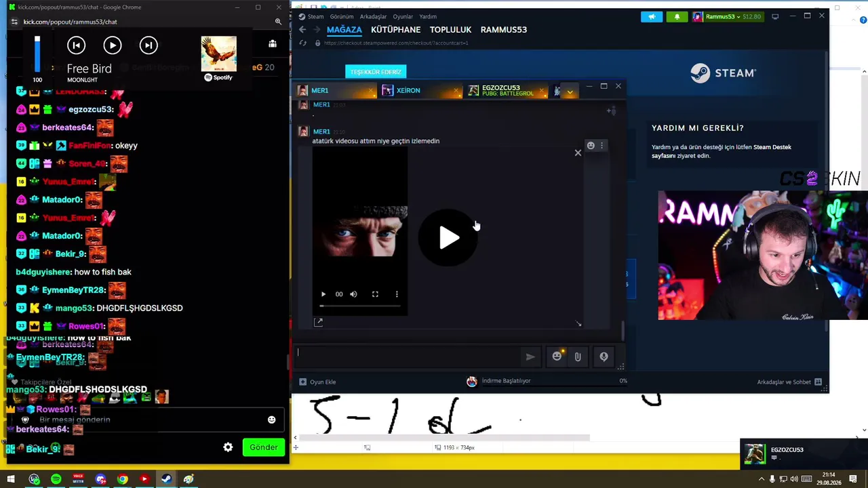
Task: Go to the TOPLULUK tab
Action: coord(450,30)
